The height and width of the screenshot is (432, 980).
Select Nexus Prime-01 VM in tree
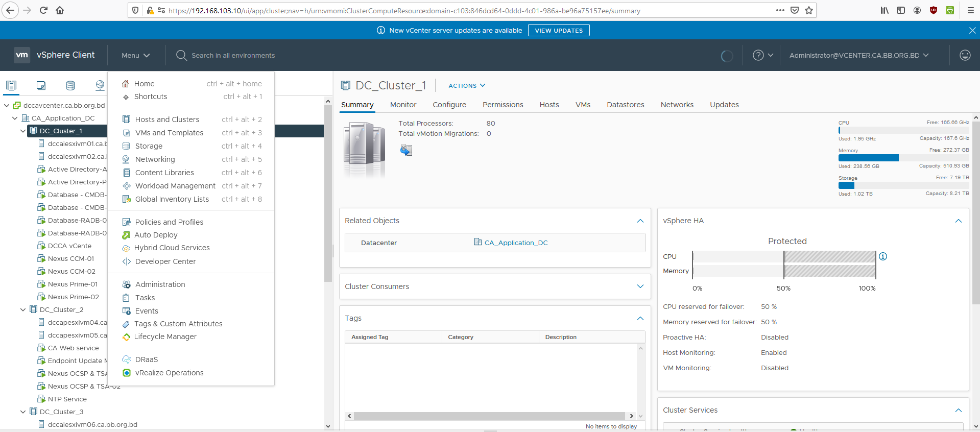pos(73,284)
